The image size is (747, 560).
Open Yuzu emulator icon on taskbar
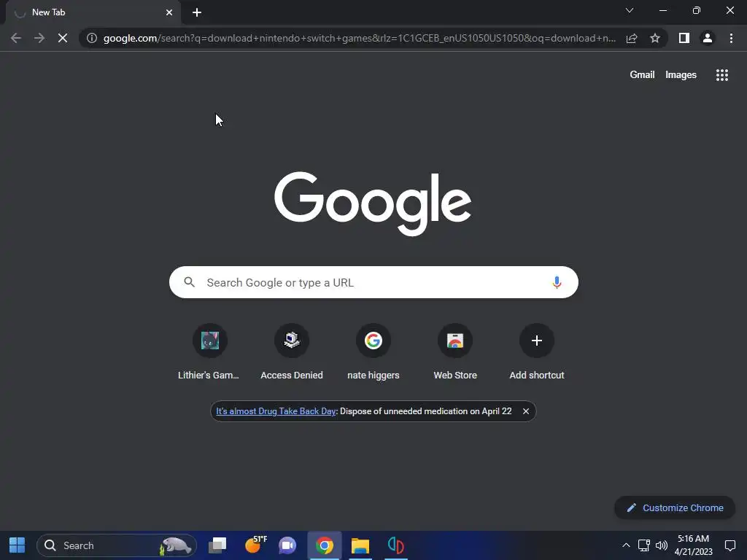[396, 545]
